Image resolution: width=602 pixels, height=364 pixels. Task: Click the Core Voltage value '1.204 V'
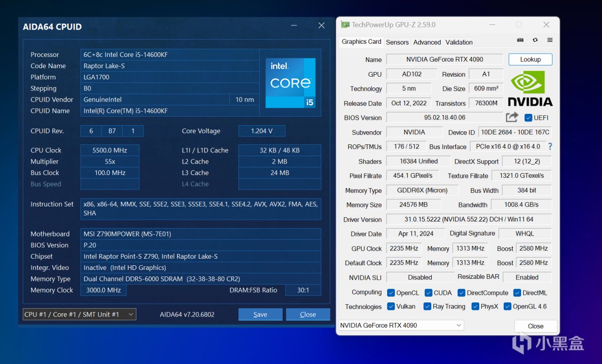click(x=262, y=131)
